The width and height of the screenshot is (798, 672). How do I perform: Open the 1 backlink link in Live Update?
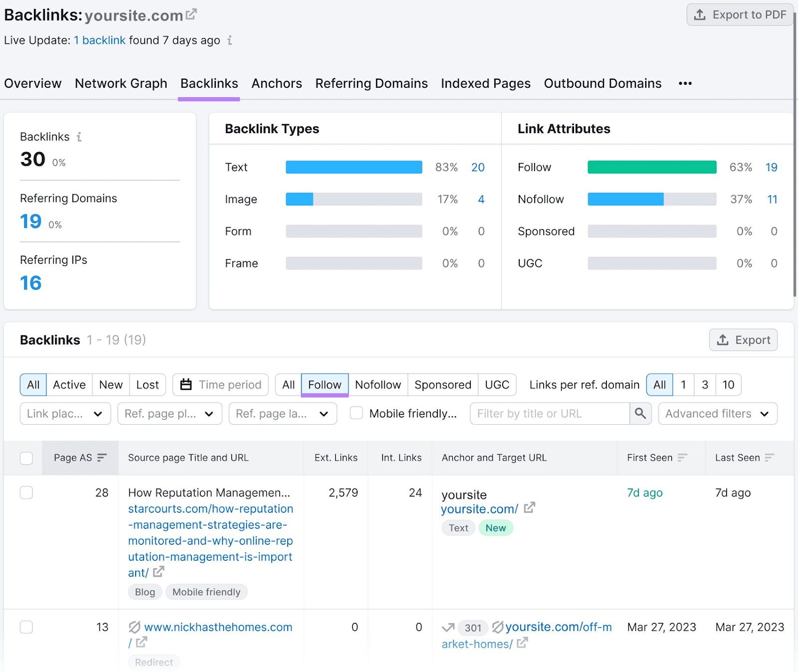point(99,40)
